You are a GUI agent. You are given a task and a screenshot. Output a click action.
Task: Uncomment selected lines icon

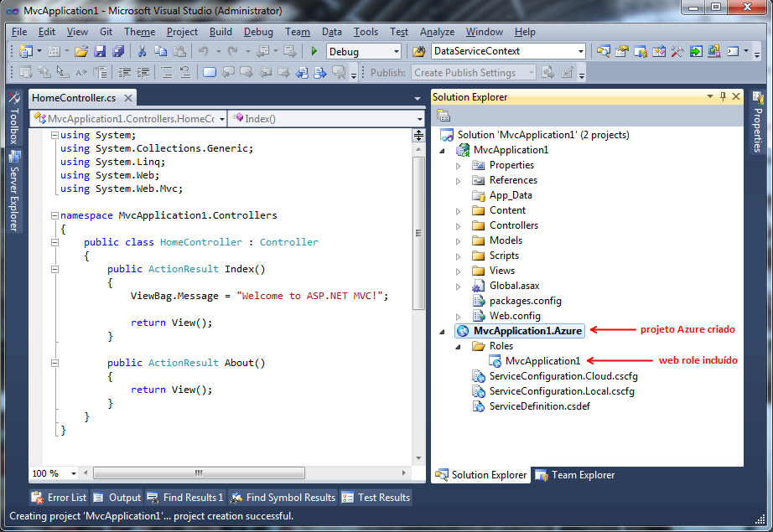coord(185,73)
